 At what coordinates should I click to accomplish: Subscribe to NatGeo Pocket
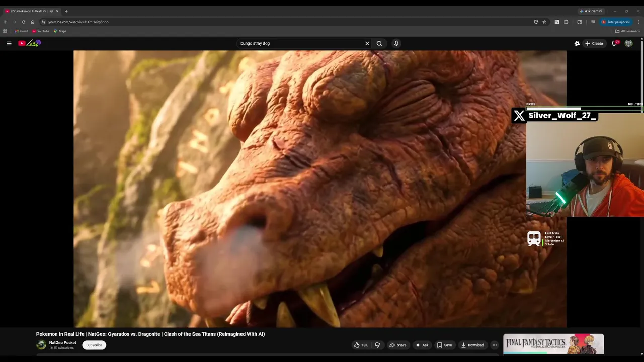coord(94,345)
